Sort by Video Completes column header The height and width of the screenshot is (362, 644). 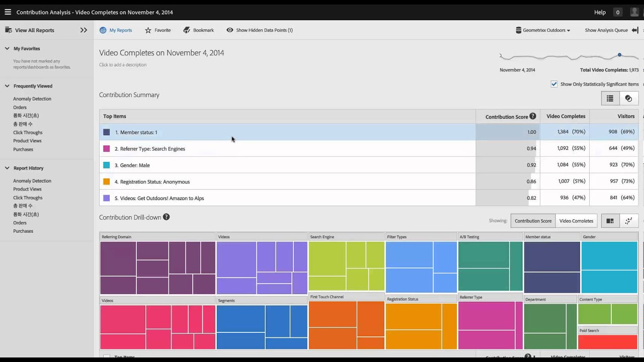(x=566, y=116)
